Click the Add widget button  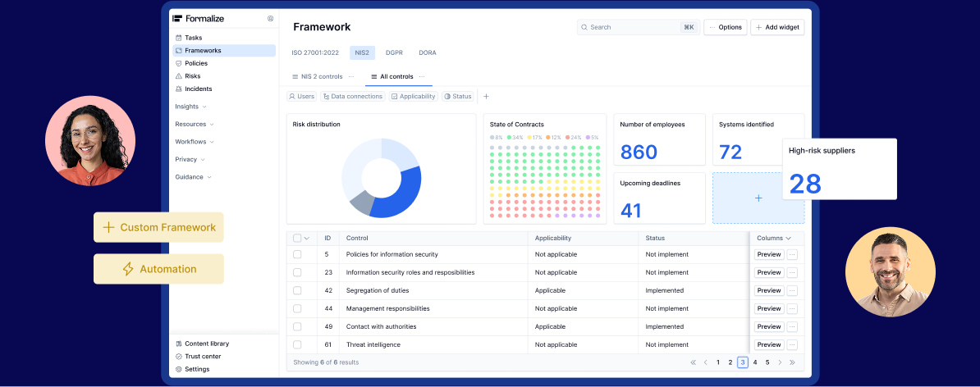777,27
